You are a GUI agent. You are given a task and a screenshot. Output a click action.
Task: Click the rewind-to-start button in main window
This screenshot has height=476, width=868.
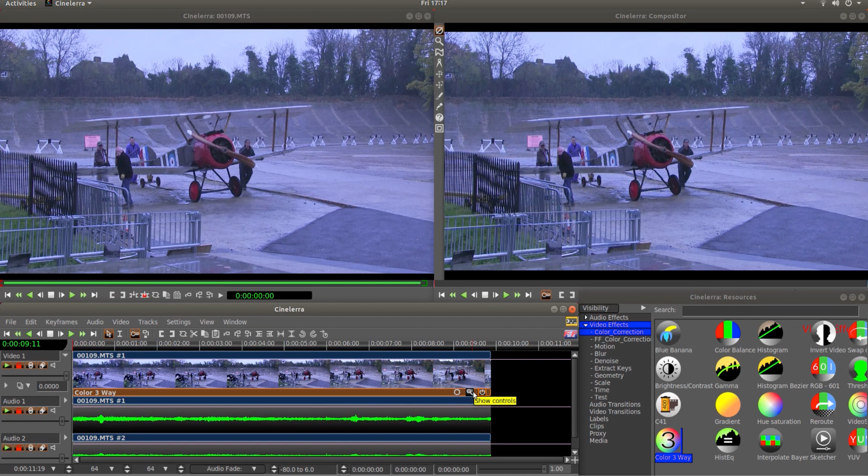7,334
